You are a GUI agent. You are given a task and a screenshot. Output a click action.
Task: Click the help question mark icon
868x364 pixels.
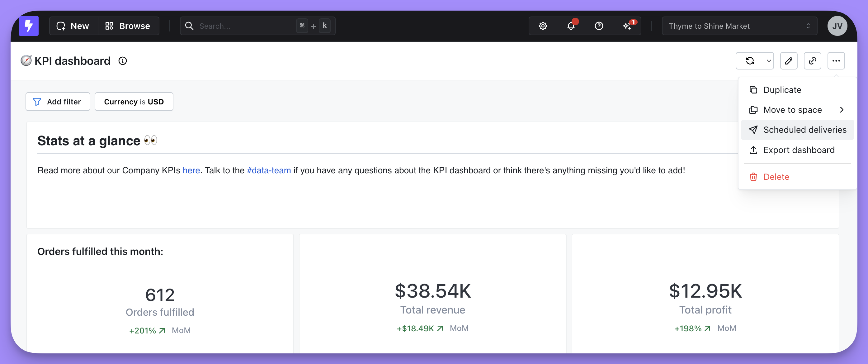(x=598, y=26)
